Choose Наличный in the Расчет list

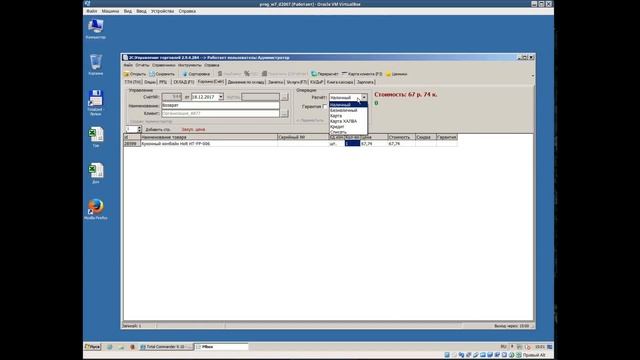tap(348, 105)
